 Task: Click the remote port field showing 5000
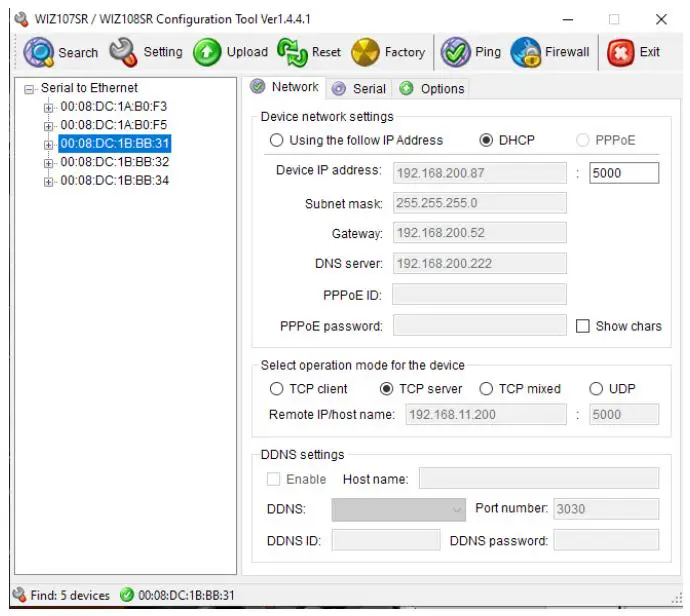624,414
